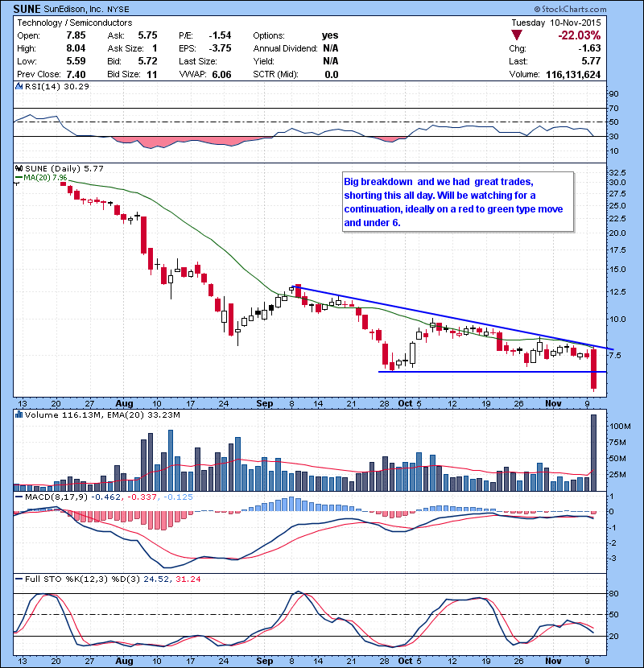The width and height of the screenshot is (644, 668).
Task: Click the Yield N/A value
Action: pyautogui.click(x=331, y=61)
